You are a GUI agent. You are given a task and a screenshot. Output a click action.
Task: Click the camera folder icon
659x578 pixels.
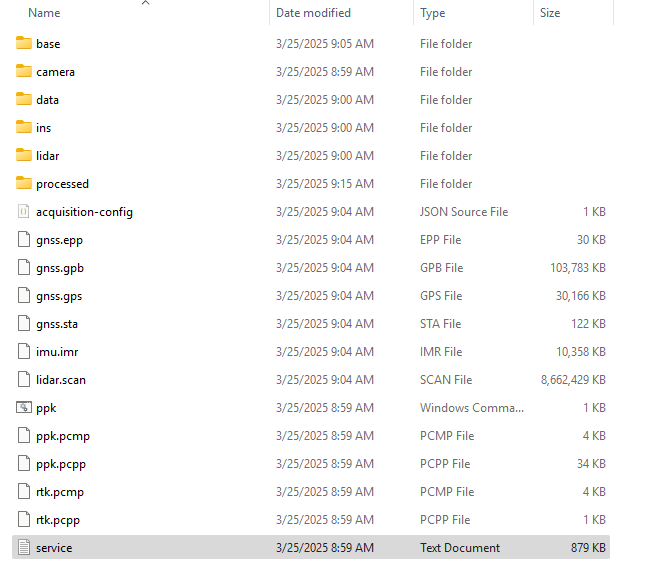click(x=24, y=71)
